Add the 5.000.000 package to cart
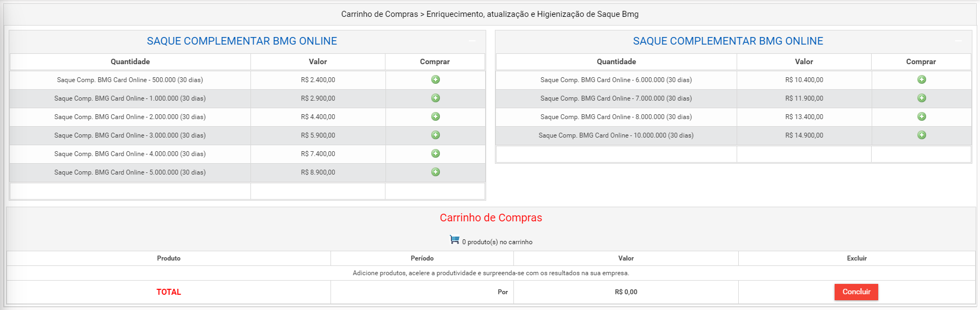The image size is (980, 310). point(436,172)
